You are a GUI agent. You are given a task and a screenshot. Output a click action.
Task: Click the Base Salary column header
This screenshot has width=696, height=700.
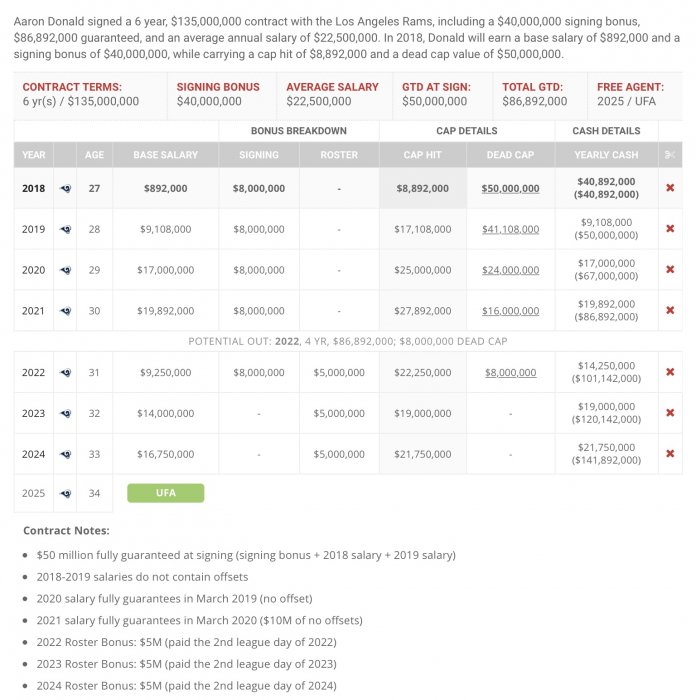[x=165, y=155]
